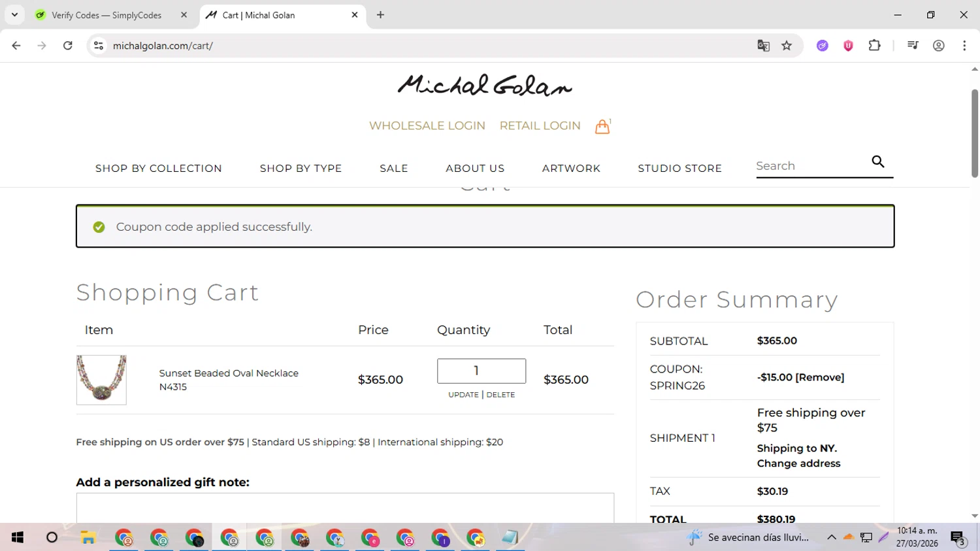Bookmark this page with the star icon
This screenshot has height=551, width=980.
(x=787, y=46)
